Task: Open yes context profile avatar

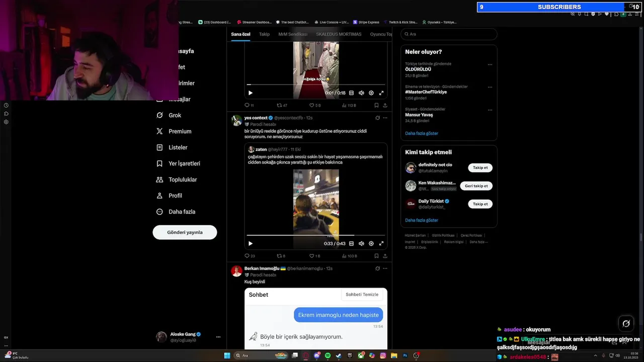Action: coord(236,120)
